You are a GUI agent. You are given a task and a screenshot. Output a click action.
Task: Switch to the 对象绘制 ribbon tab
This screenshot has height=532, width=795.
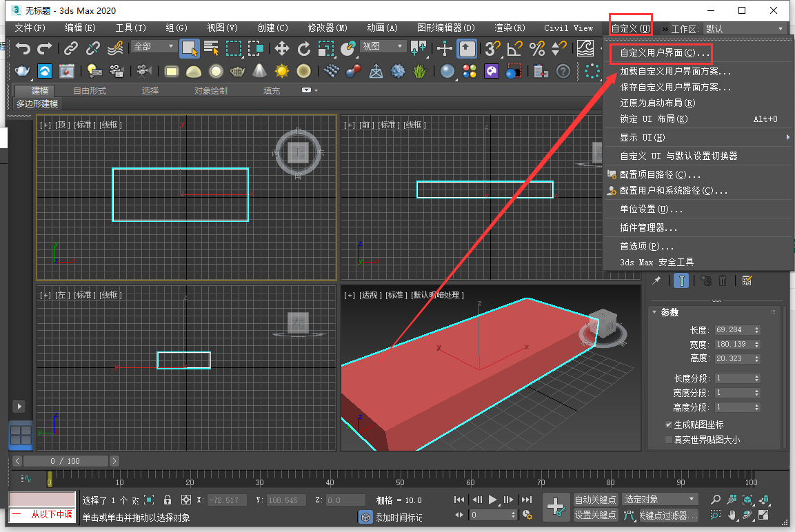pyautogui.click(x=210, y=91)
